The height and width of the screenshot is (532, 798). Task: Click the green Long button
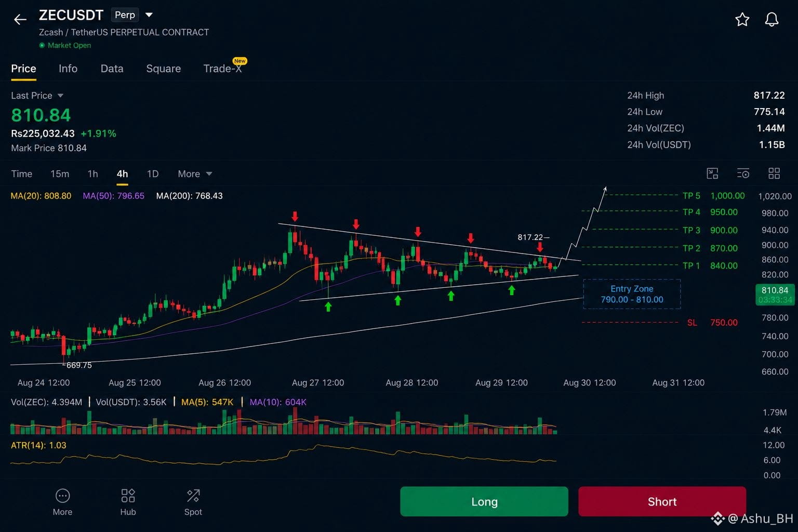click(484, 501)
